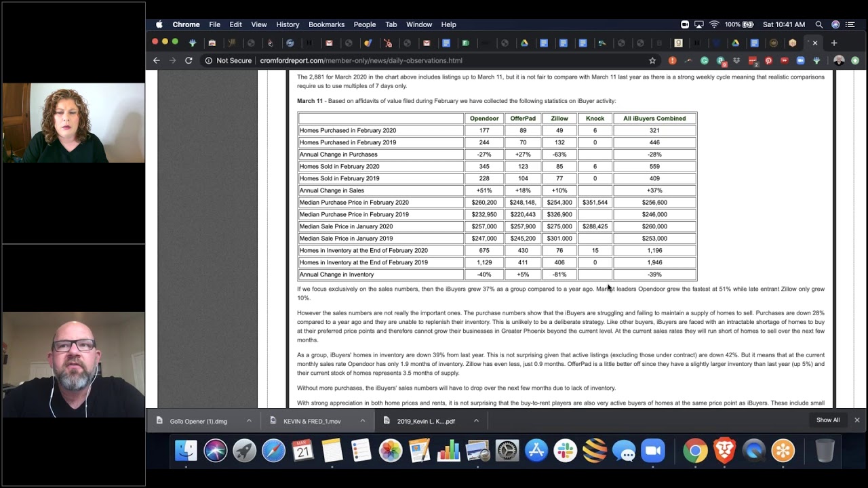This screenshot has height=488, width=868.
Task: Click Show All downloads button
Action: coord(828,420)
